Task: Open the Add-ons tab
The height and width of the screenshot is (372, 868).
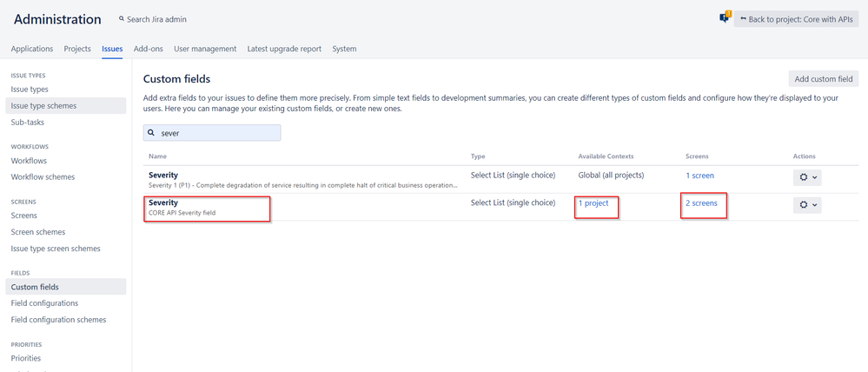Action: (x=149, y=49)
